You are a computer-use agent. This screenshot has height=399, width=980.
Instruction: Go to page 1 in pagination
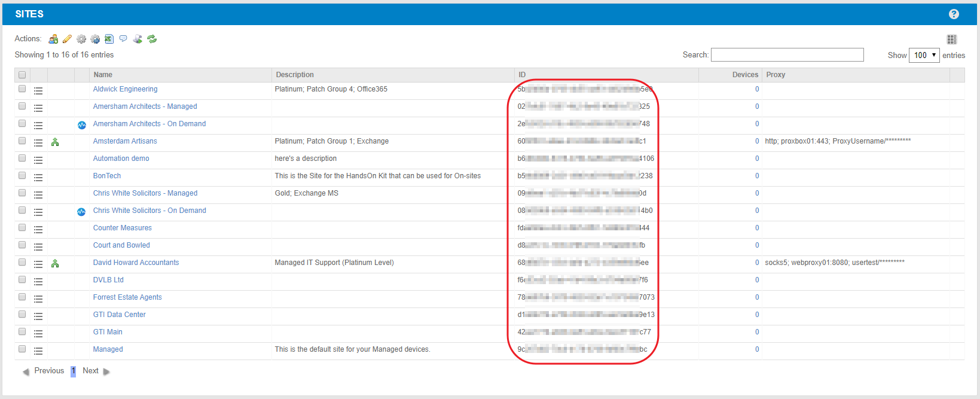[x=74, y=371]
